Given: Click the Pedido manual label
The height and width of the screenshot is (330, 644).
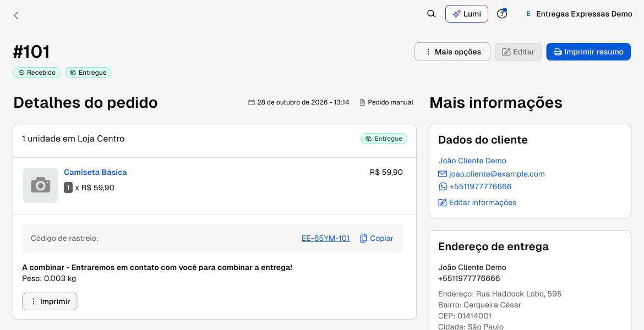Looking at the screenshot, I should 386,102.
